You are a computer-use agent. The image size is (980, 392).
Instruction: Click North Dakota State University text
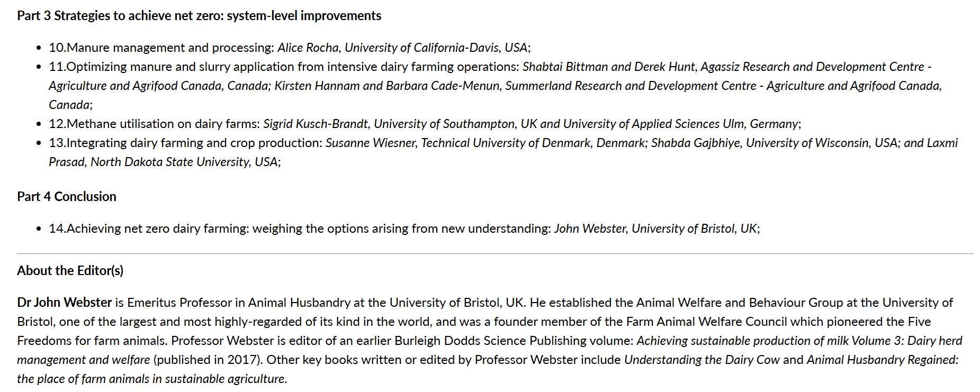170,162
